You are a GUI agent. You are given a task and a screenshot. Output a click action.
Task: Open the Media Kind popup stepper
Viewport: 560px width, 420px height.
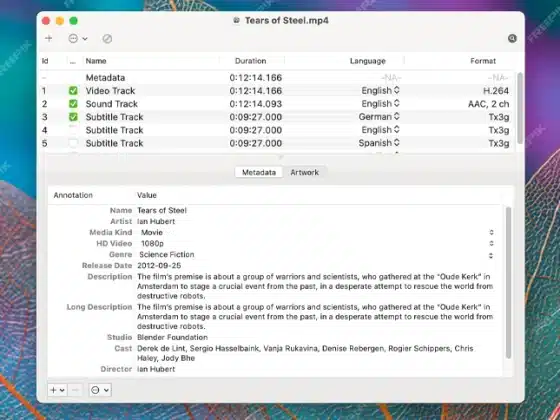[491, 232]
